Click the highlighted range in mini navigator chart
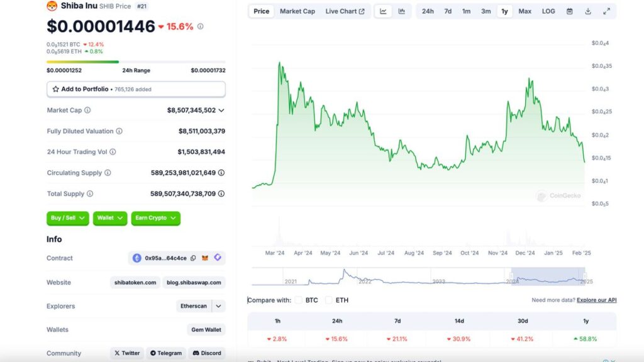 548,277
